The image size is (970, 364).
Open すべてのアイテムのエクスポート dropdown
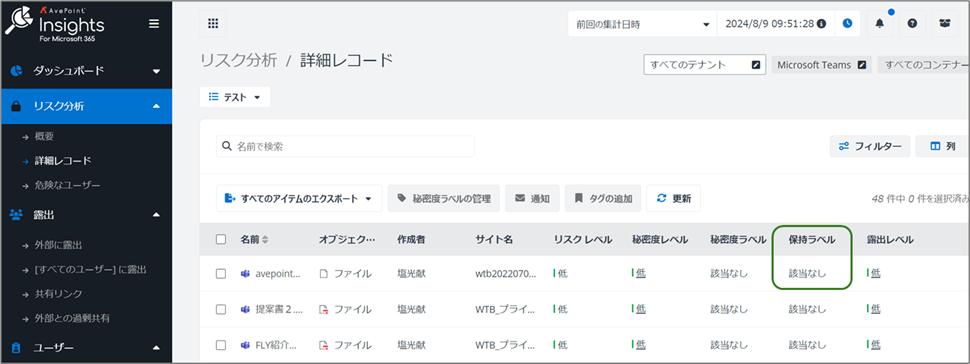pos(299,199)
